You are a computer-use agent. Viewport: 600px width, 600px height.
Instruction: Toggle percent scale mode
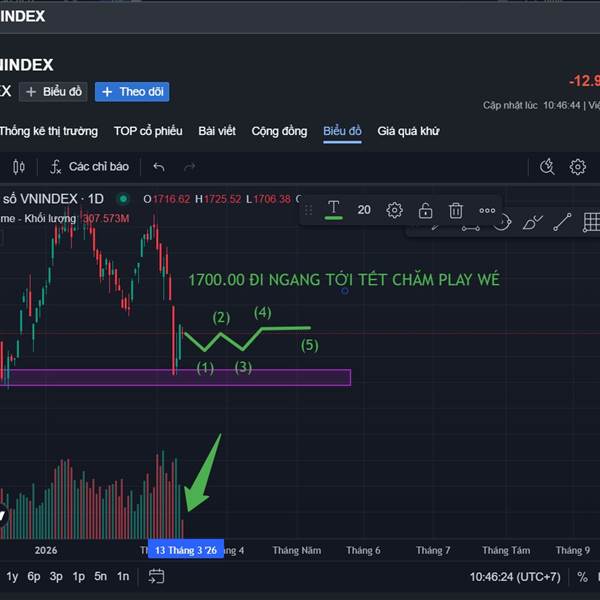coord(582,577)
